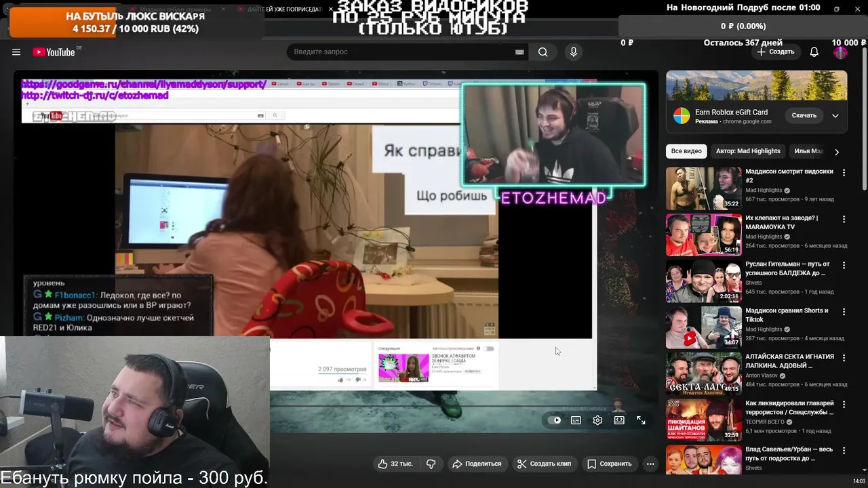
Task: Open the on-screen keyboard in search box
Action: point(519,52)
